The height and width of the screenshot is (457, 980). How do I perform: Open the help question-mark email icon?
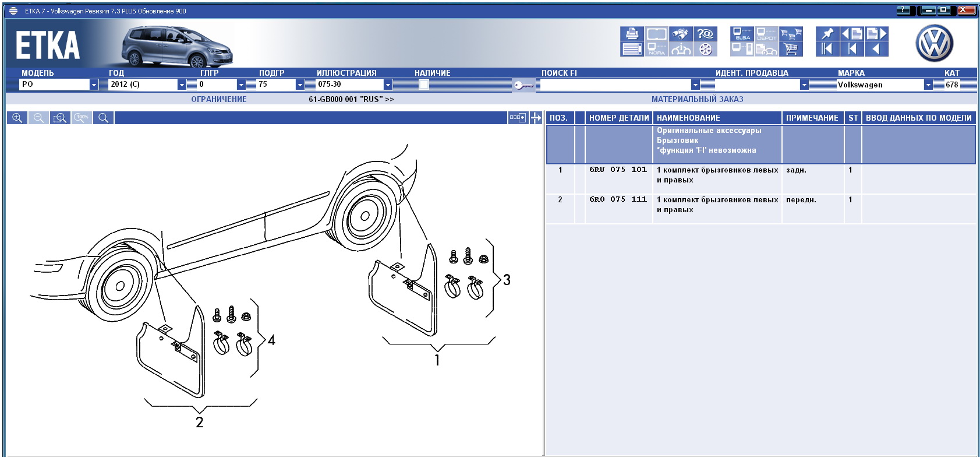click(x=705, y=34)
